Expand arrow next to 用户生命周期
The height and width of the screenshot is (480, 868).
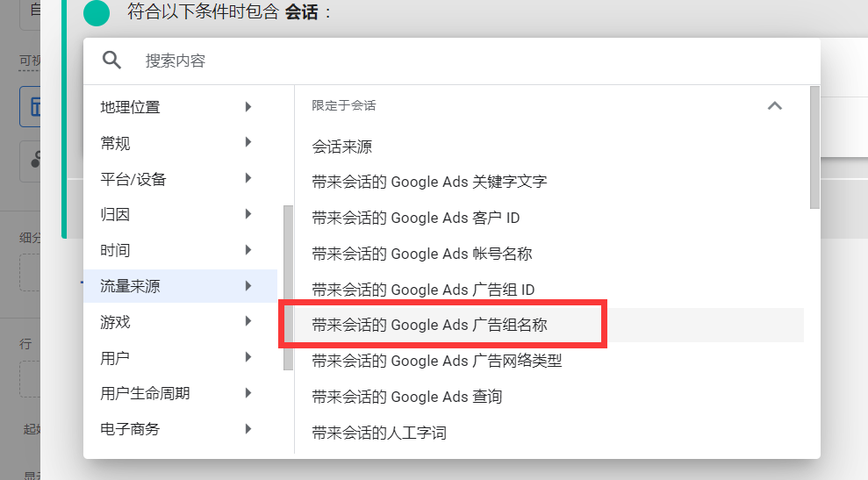[248, 393]
